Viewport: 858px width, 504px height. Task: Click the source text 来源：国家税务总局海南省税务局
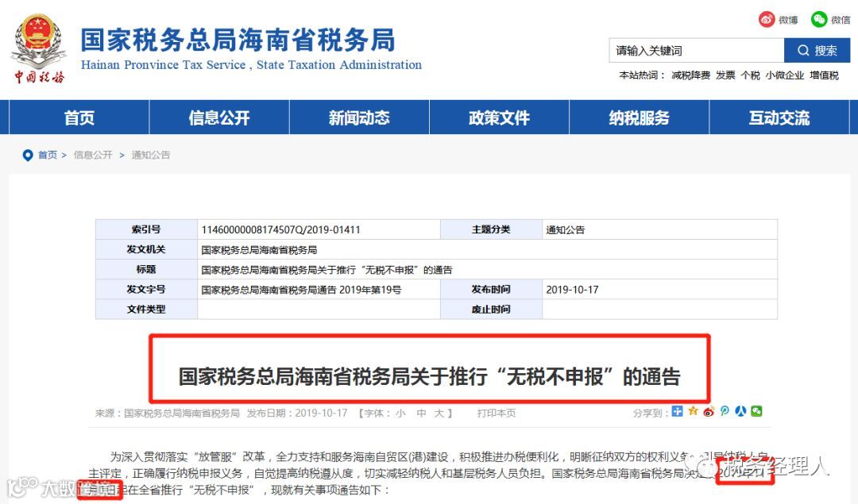(x=168, y=414)
